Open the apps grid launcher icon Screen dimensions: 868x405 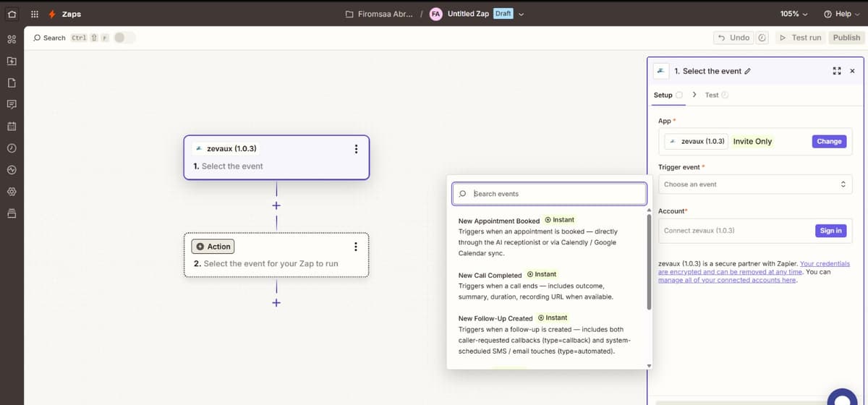34,14
